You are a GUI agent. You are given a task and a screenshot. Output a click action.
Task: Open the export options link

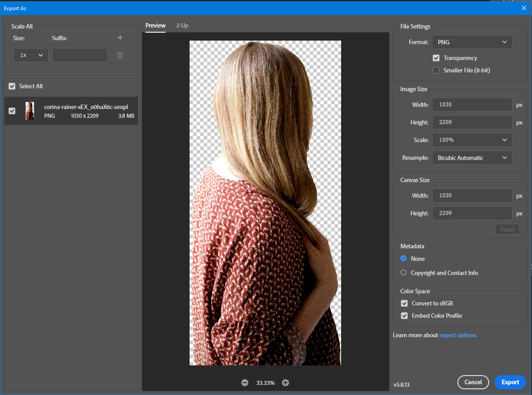click(x=458, y=335)
